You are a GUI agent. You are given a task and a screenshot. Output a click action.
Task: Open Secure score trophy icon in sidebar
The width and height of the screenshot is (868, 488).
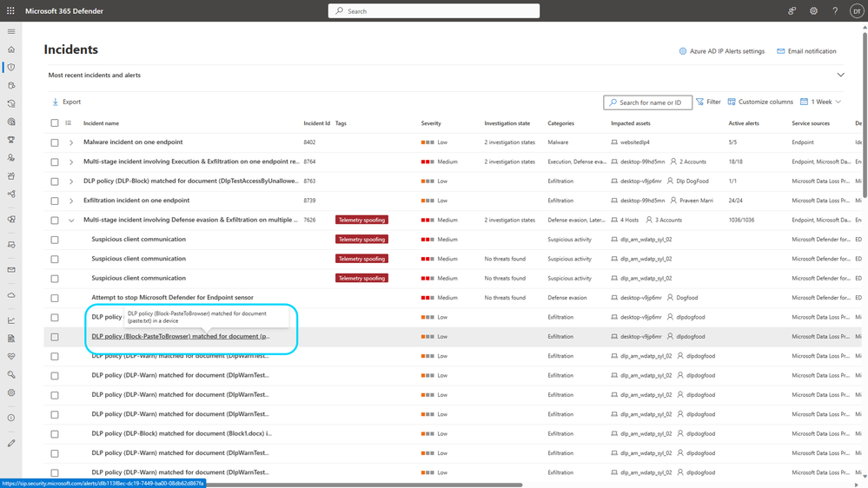11,140
